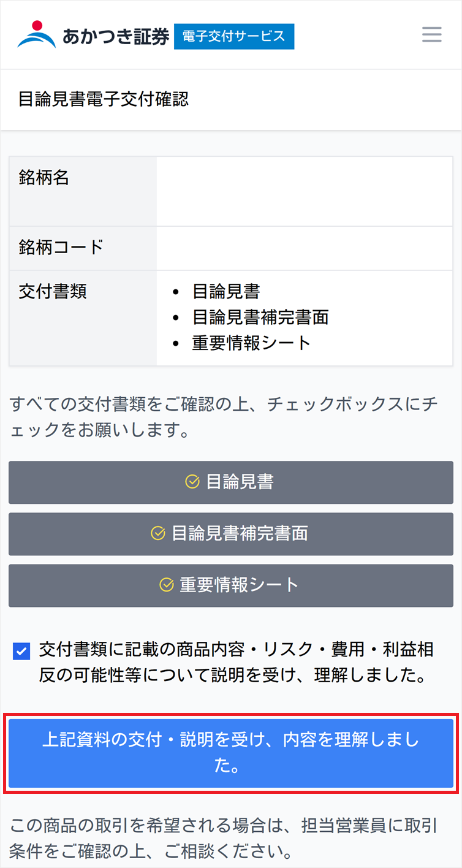This screenshot has height=868, width=462.
Task: Click the check-circle icon beside 目論見書補完書面 button label
Action: pos(158,534)
